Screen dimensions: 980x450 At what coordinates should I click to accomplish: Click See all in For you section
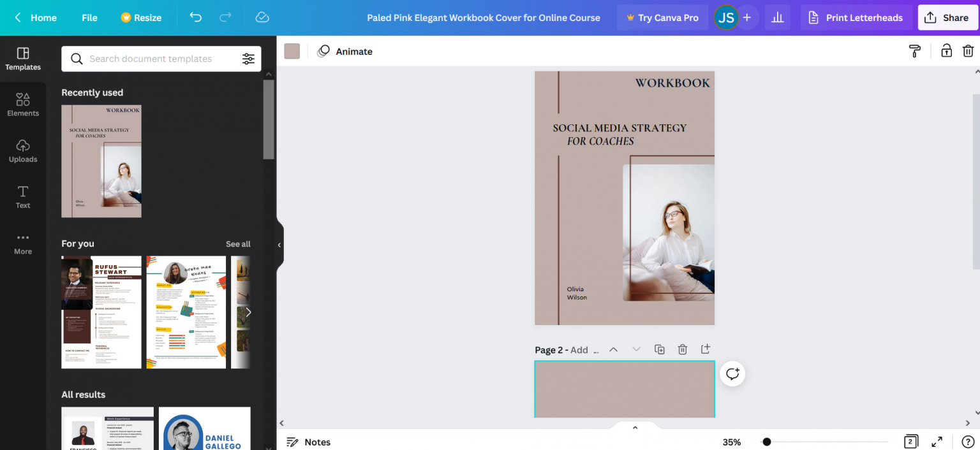tap(238, 244)
